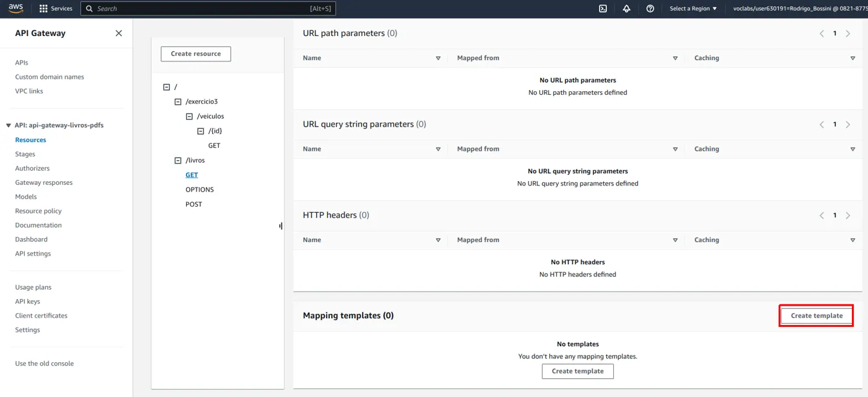Collapse the /{id} resource node
The height and width of the screenshot is (397, 868).
[200, 132]
